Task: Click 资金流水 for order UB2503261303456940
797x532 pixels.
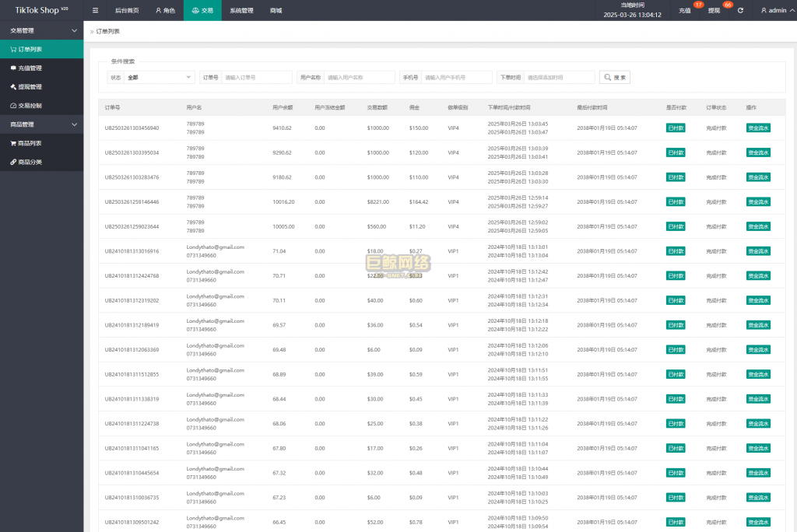Action: click(x=757, y=128)
